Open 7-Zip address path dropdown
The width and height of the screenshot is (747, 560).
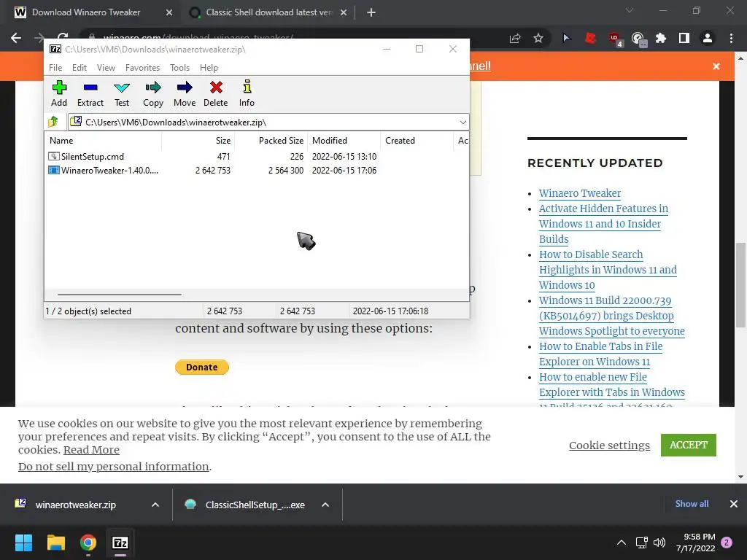coord(462,122)
